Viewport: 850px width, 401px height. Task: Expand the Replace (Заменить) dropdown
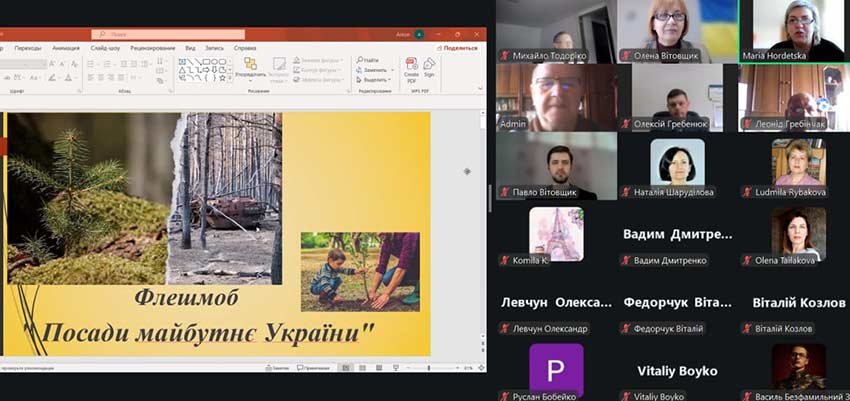[392, 70]
